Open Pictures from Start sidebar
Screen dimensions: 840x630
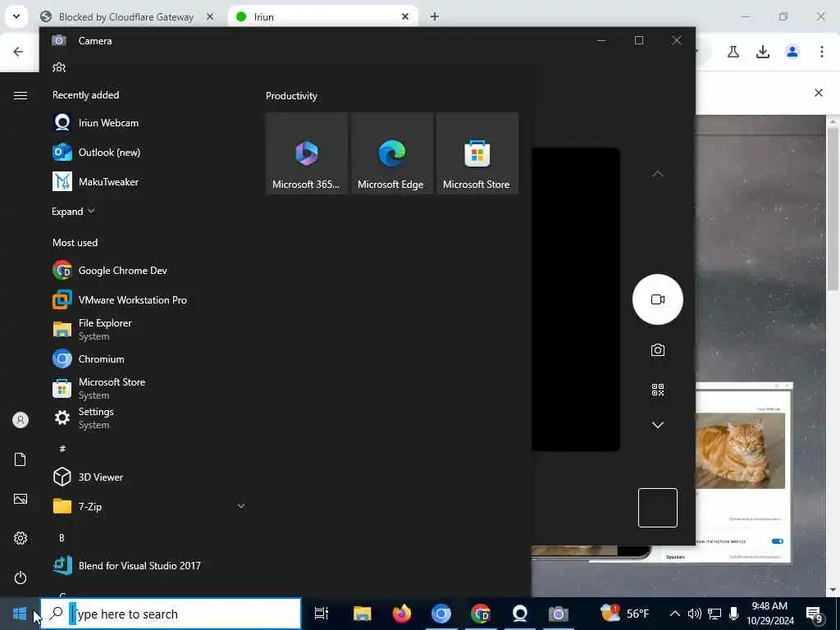coord(21,499)
